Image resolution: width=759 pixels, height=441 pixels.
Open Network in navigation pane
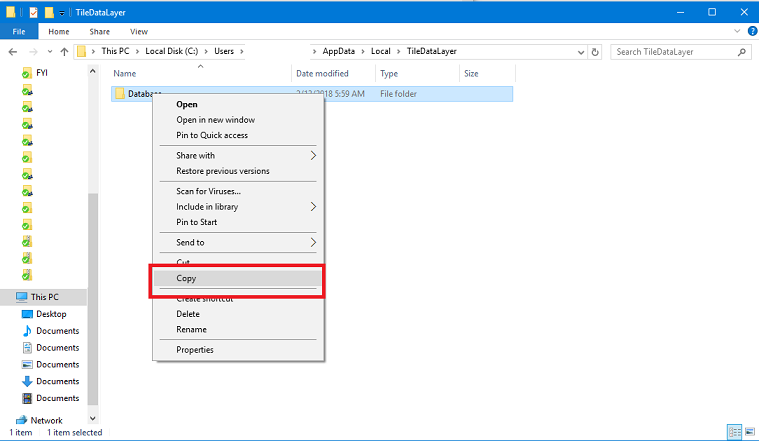[x=46, y=421]
